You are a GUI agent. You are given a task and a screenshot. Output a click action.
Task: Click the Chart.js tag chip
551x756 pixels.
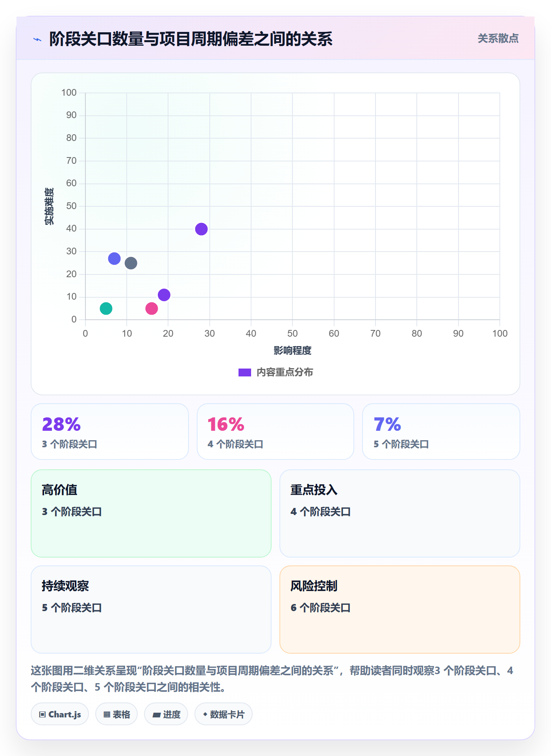[x=60, y=714]
